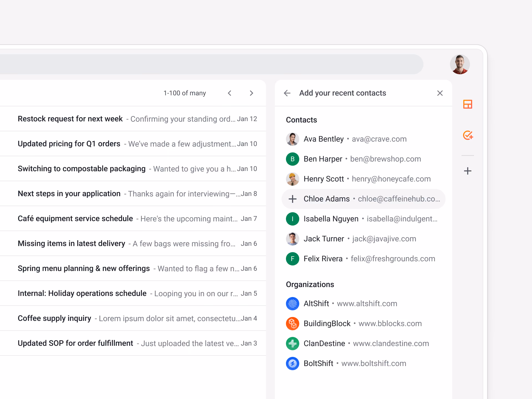Screen dimensions: 532x399
Task: Click the 1-100 of many page counter
Action: pos(185,93)
